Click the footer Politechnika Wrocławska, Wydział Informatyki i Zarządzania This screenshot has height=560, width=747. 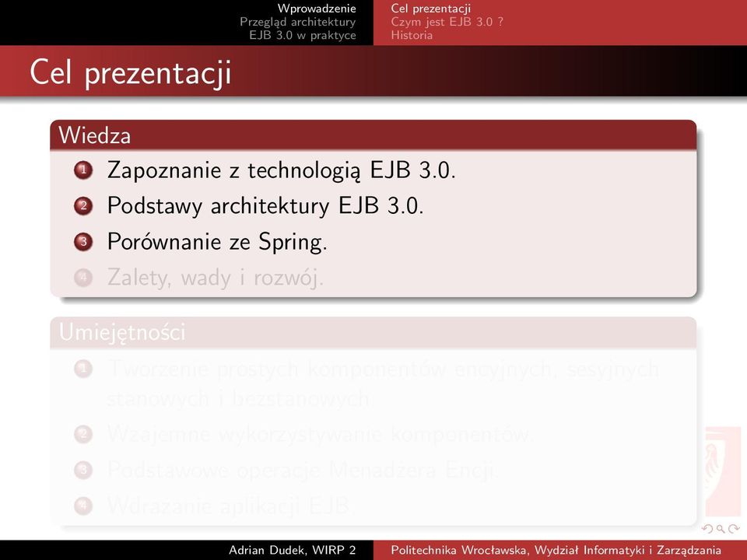click(x=556, y=550)
